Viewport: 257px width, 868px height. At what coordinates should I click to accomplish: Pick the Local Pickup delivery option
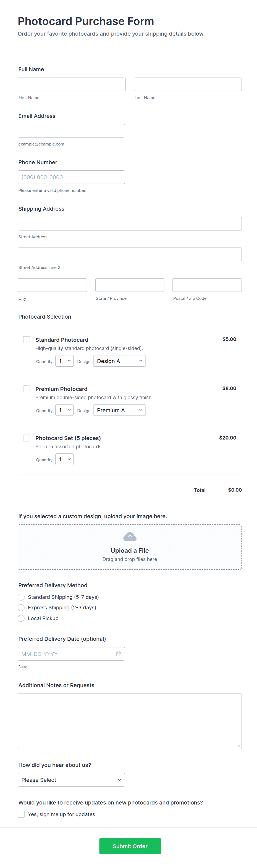pyautogui.click(x=21, y=618)
